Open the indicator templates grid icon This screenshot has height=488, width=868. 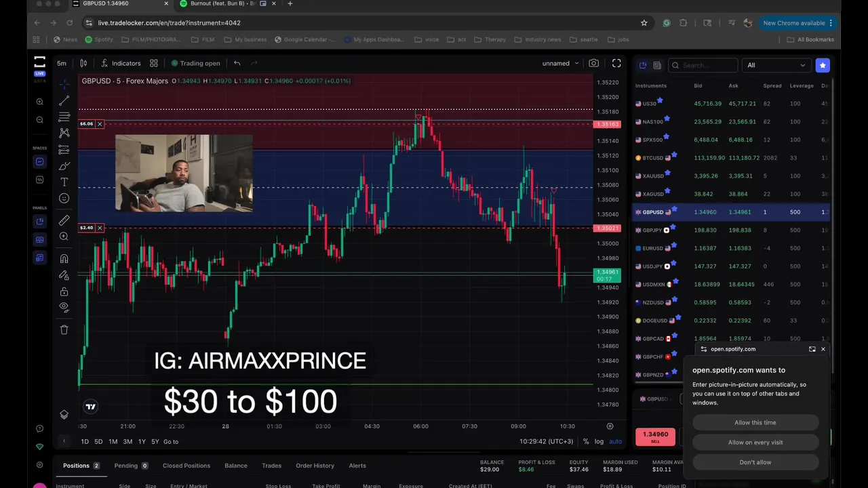154,63
